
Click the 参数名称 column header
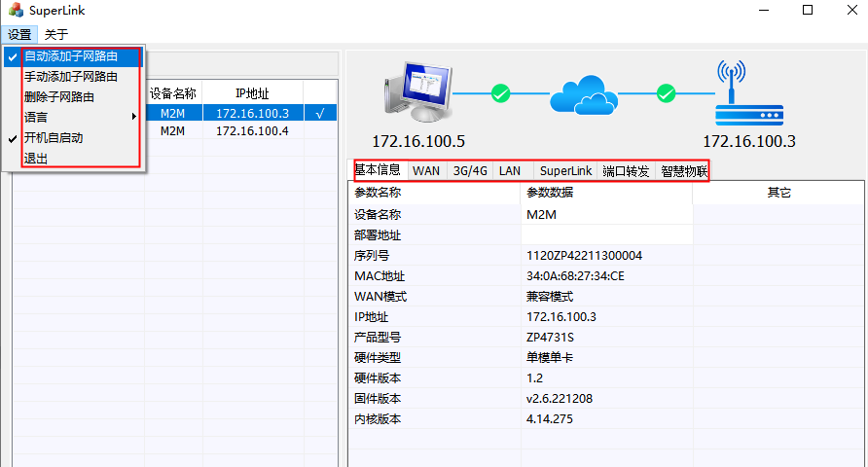435,193
